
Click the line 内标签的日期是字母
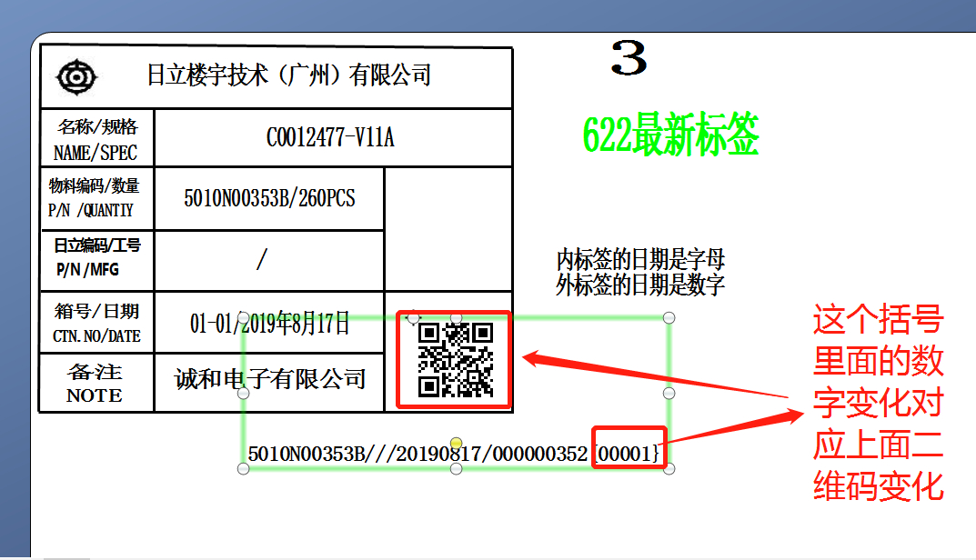pos(640,259)
